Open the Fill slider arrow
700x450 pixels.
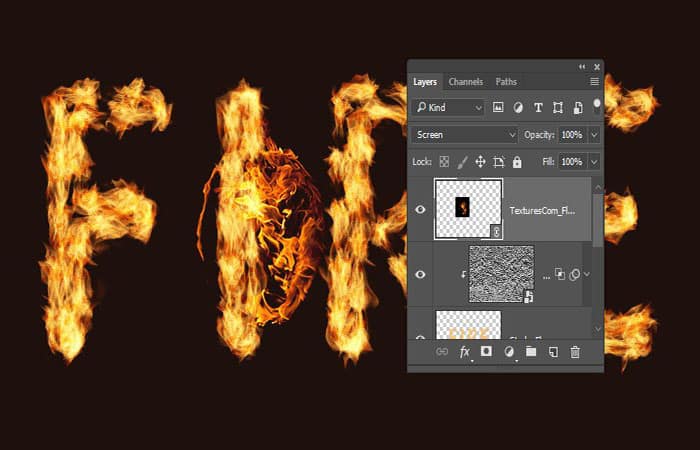click(x=594, y=162)
